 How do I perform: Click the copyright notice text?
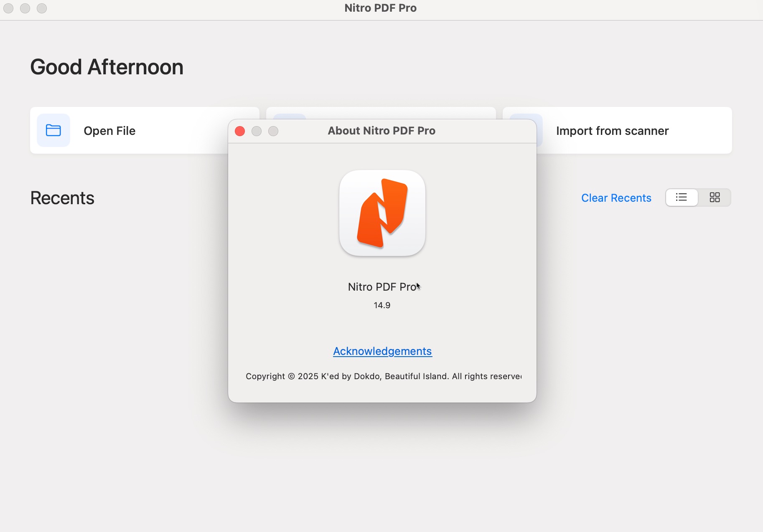pos(384,376)
